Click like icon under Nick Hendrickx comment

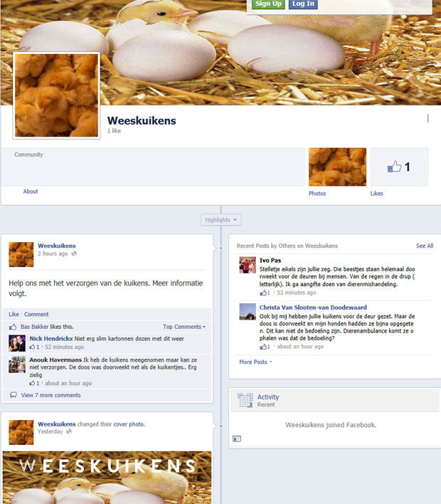32,347
